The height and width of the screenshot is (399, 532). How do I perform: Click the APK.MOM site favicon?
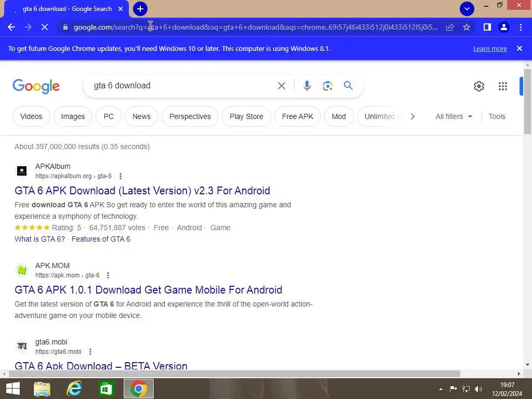(22, 270)
